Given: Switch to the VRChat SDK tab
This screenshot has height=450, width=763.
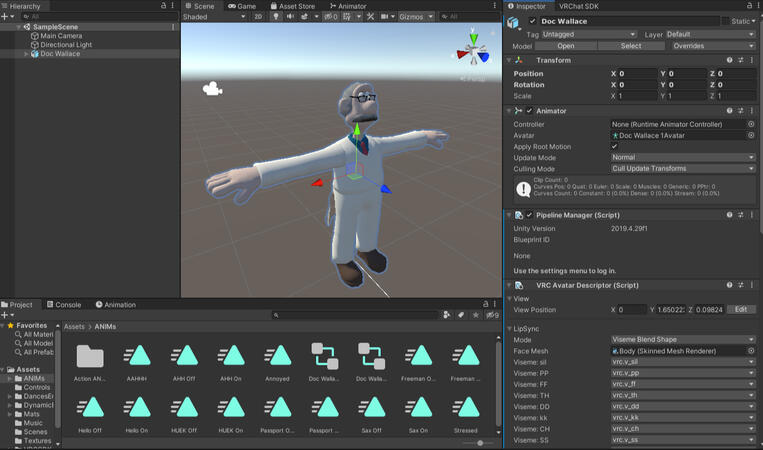Looking at the screenshot, I should (x=579, y=6).
